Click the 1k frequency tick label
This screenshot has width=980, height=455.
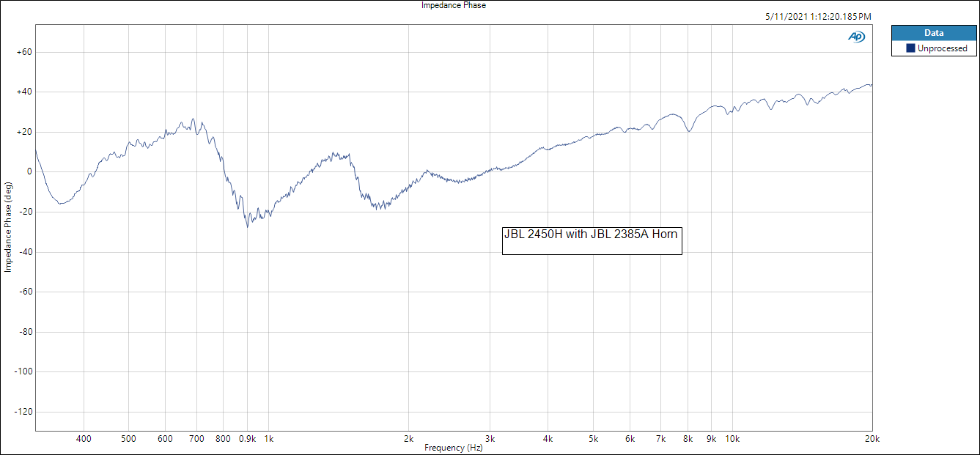268,438
